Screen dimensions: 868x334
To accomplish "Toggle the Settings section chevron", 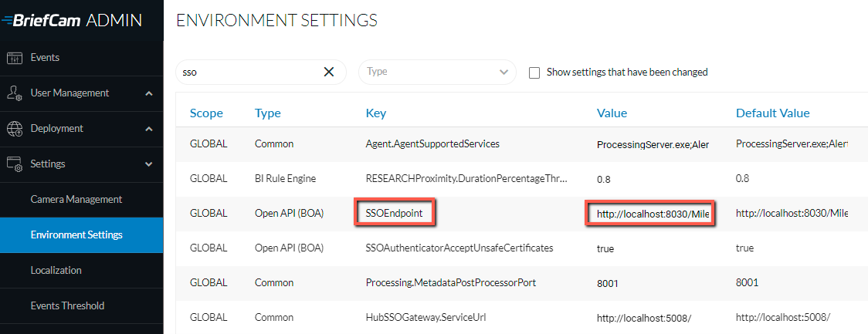I will [148, 164].
